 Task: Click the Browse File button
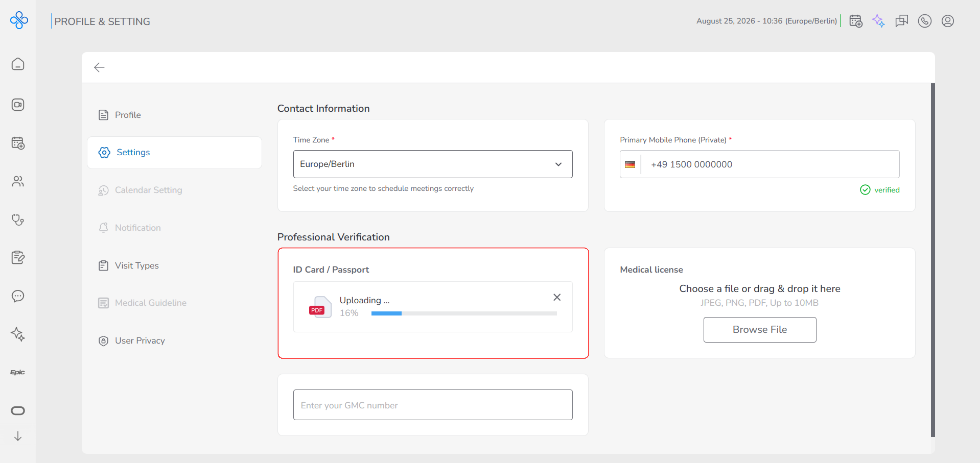coord(759,330)
